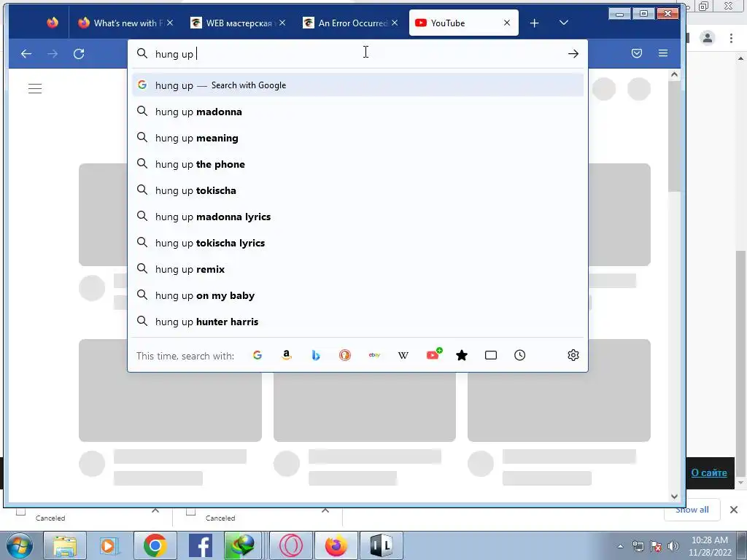Choose suggestion hung up on my baby

coord(357,295)
